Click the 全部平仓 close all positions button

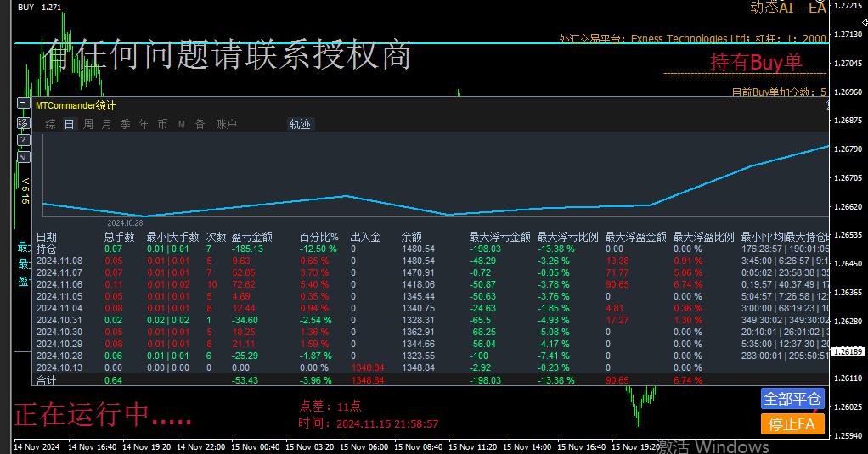coord(792,399)
